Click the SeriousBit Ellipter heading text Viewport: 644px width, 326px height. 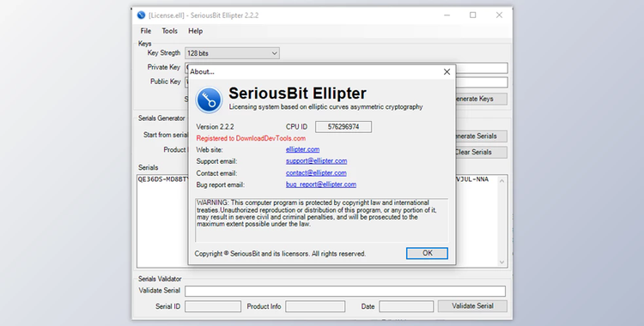click(297, 94)
